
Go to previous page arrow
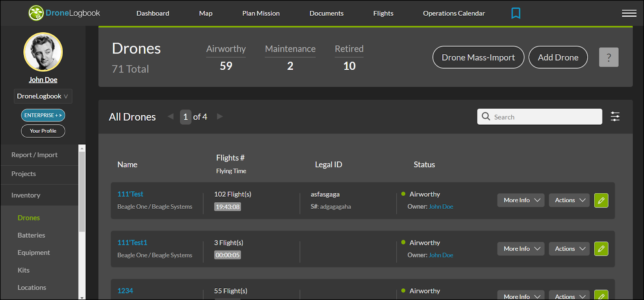coord(171,116)
